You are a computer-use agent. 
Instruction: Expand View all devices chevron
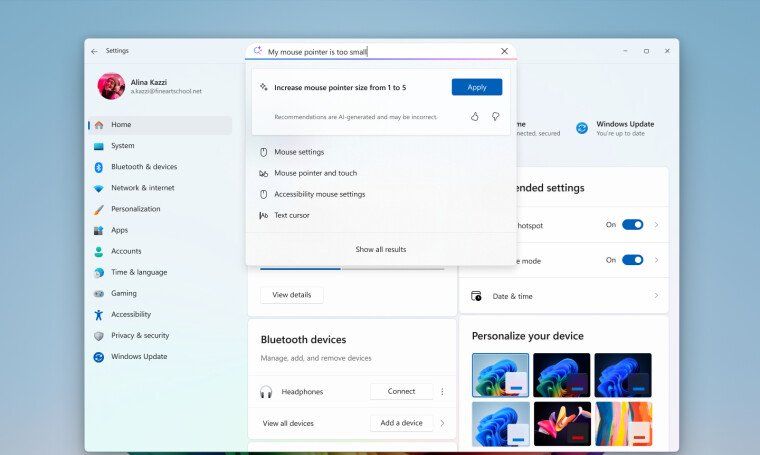click(442, 423)
